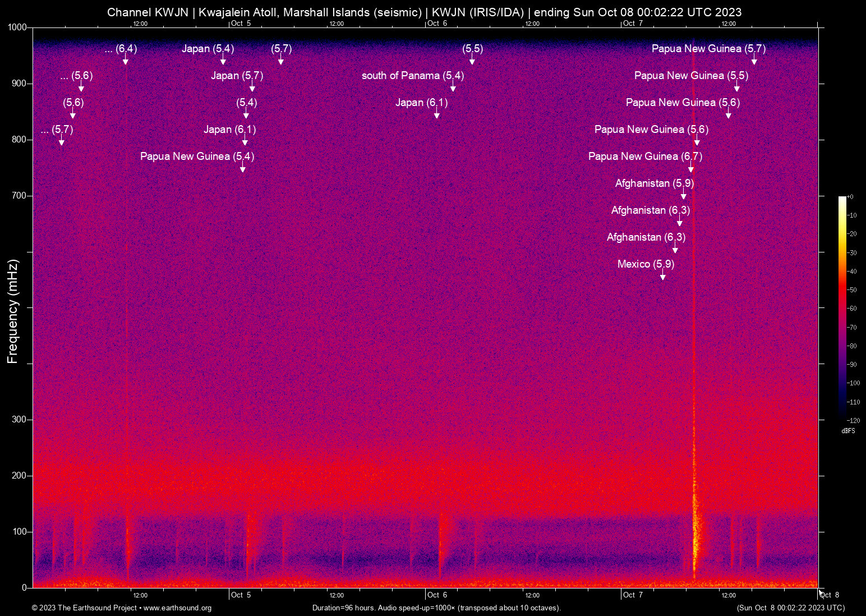This screenshot has width=866, height=616.
Task: Click the (5.5) magnitude marker arrow
Action: point(472,61)
